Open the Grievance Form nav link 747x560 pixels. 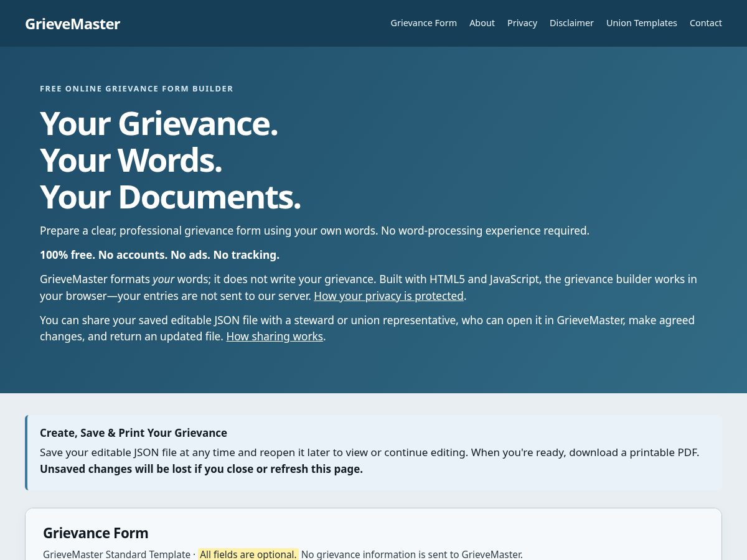coord(423,23)
